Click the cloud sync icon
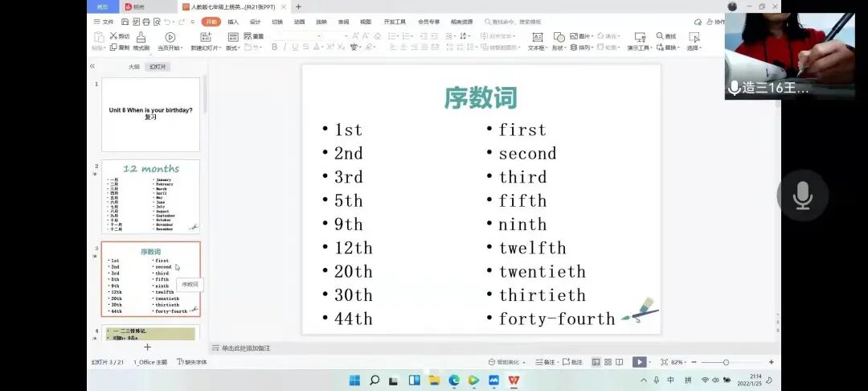Screen dimensions: 868x391 [x=698, y=22]
